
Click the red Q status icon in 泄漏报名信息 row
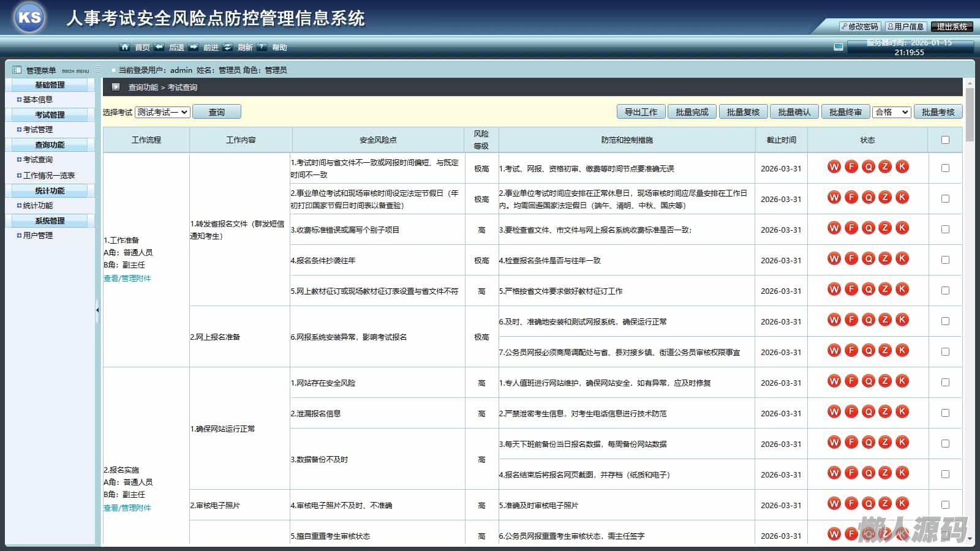[x=868, y=412]
